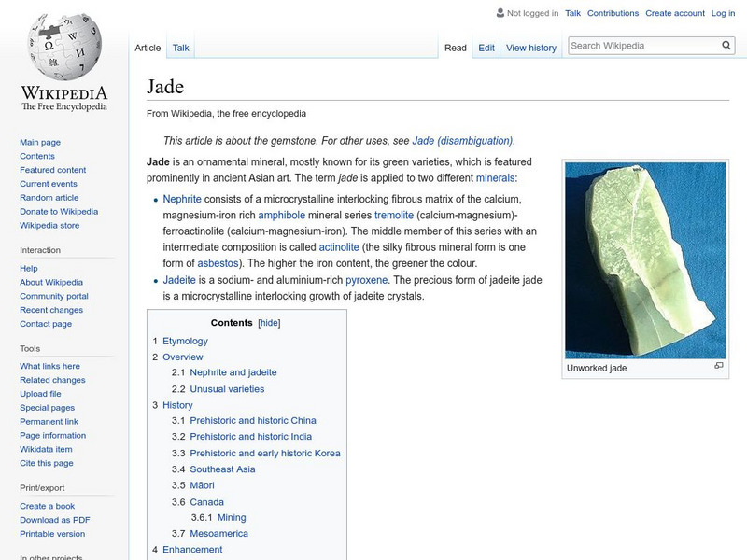Click Cite this page
The height and width of the screenshot is (560, 747).
[46, 463]
